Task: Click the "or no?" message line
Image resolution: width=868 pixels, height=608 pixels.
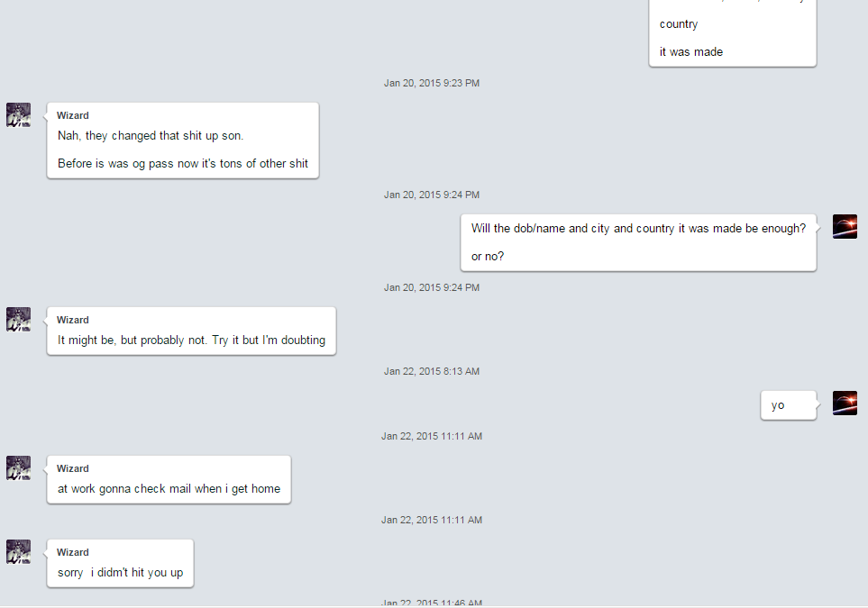Action: pos(488,257)
